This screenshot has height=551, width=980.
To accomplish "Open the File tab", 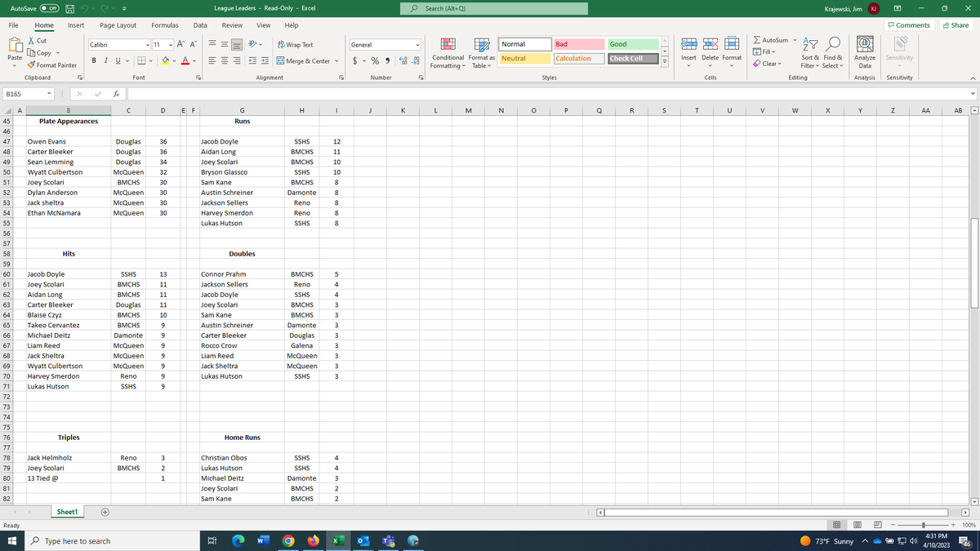I will [14, 25].
